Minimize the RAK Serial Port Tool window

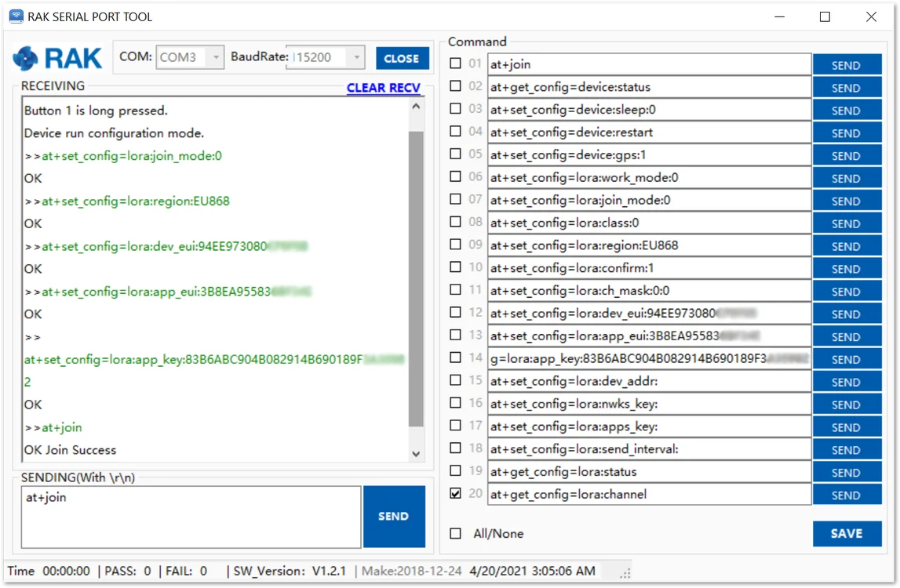(779, 16)
